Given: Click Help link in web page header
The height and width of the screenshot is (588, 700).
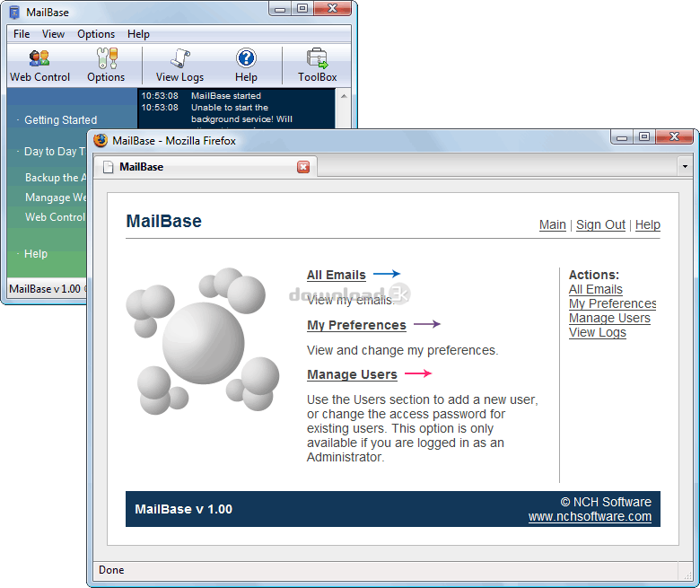Looking at the screenshot, I should coord(647,224).
